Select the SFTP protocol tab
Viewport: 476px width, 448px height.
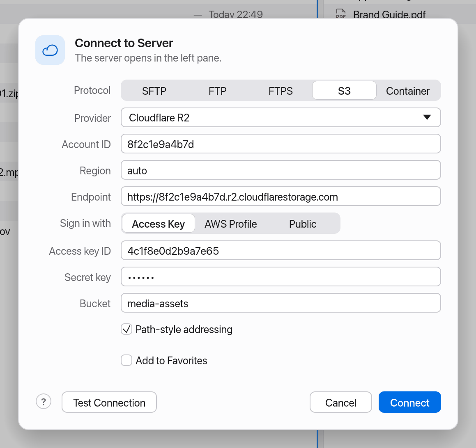154,91
